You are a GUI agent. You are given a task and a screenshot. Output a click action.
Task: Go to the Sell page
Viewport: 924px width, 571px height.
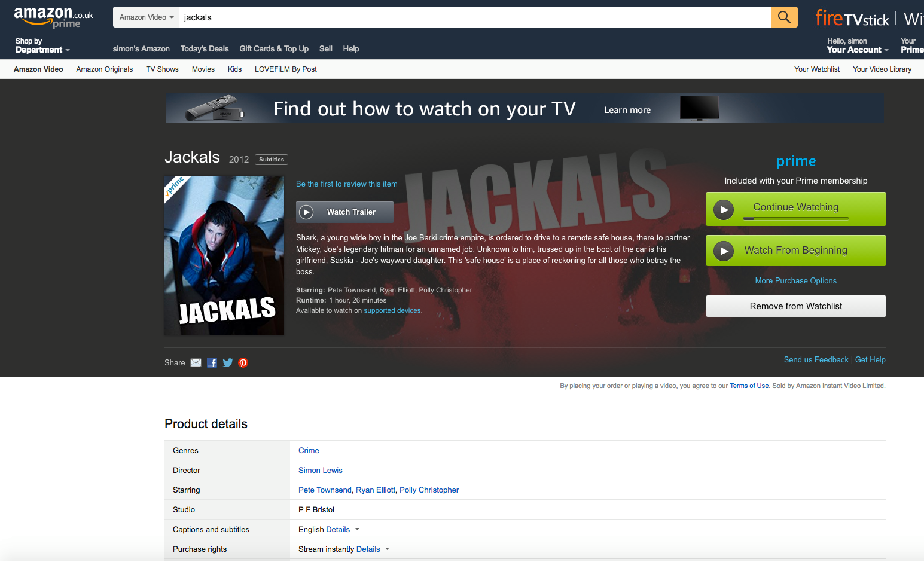(326, 49)
